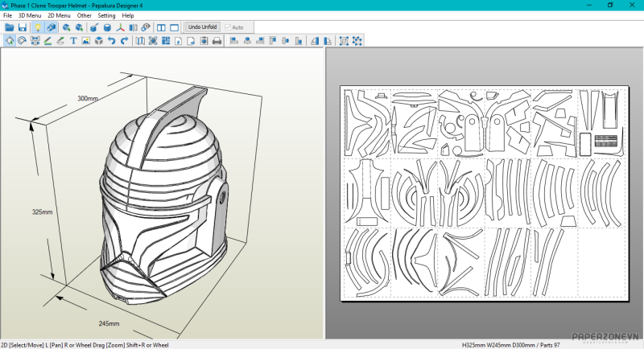
Task: Click the Open file folder icon
Action: coord(10,27)
